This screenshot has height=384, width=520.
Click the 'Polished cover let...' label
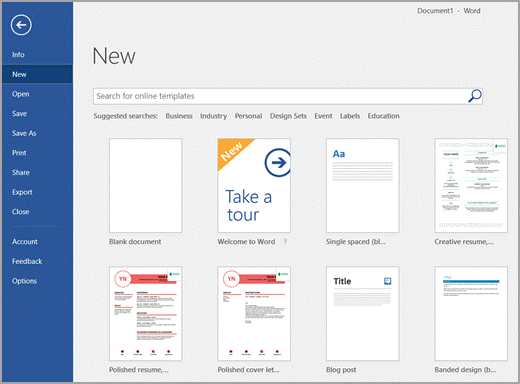tap(248, 370)
